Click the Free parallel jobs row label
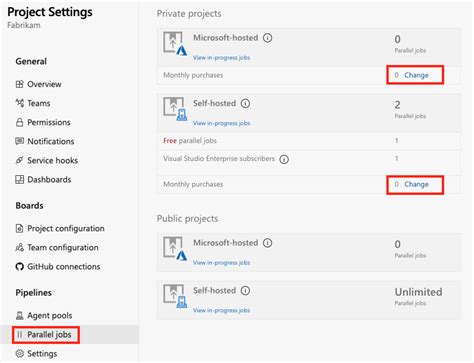 (190, 141)
